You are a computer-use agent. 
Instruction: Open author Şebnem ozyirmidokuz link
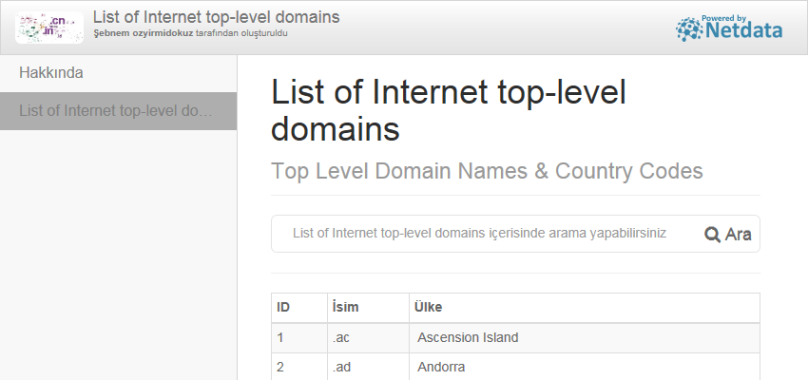(x=143, y=34)
